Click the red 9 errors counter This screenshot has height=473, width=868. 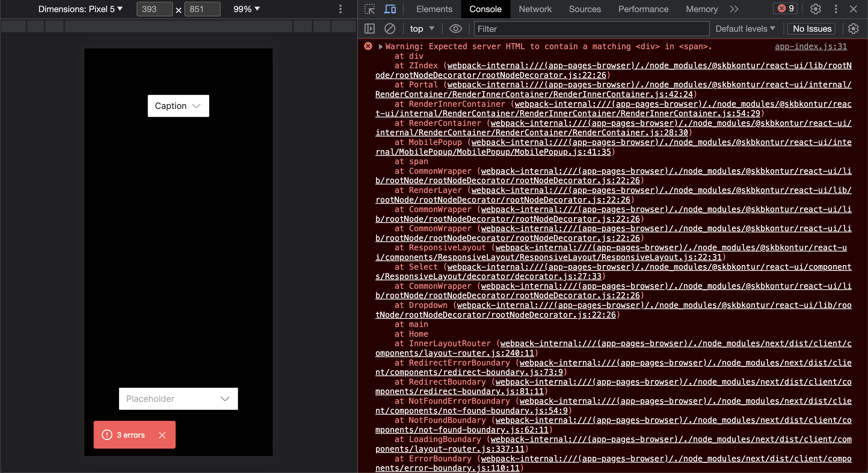pos(785,8)
